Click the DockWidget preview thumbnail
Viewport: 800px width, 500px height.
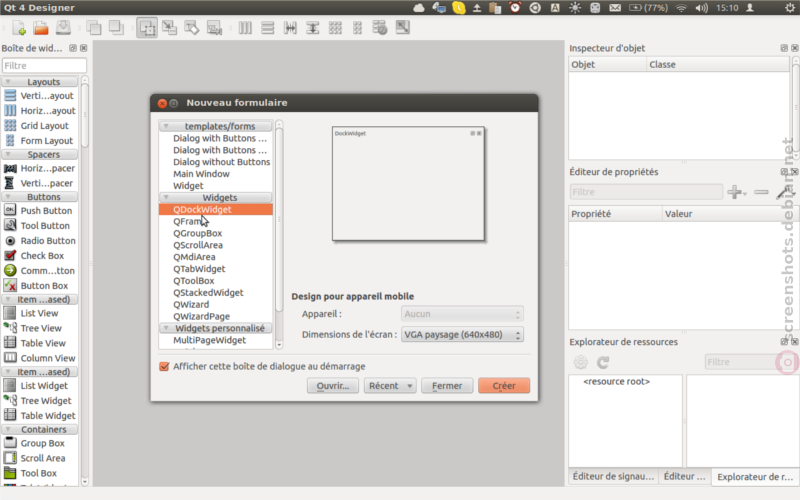pyautogui.click(x=408, y=184)
